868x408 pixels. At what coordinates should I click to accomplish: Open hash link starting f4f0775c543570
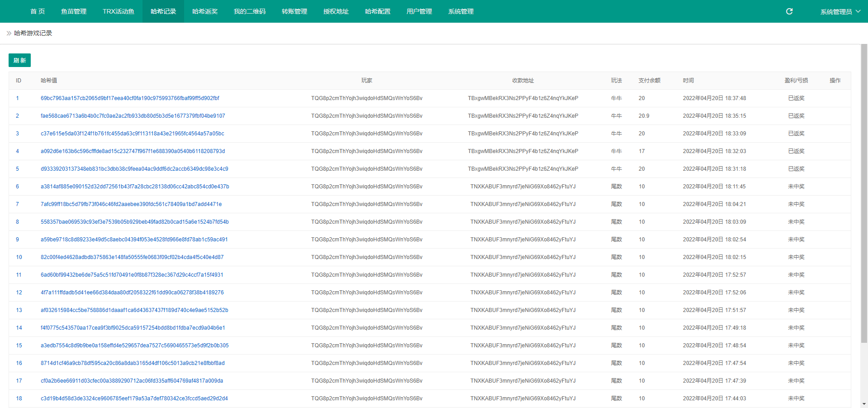pos(133,328)
